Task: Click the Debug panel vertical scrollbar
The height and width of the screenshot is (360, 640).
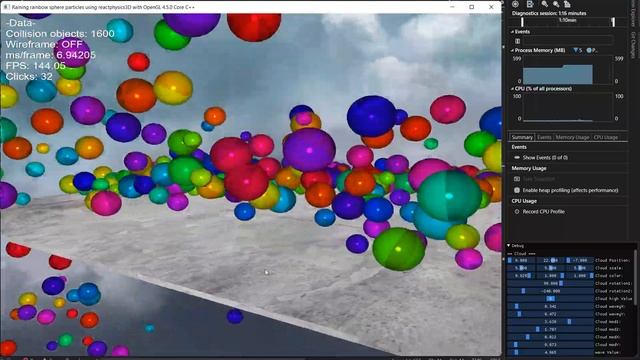Action: 636,278
